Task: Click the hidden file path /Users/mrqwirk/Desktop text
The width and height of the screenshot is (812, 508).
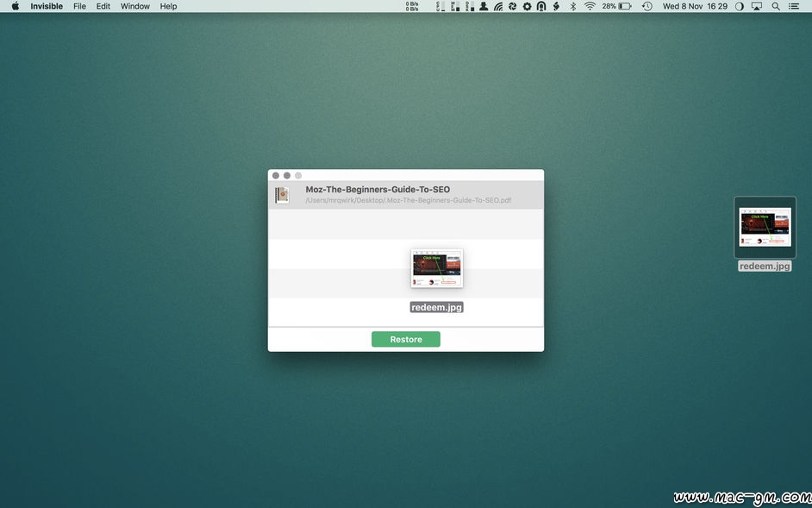Action: click(x=408, y=200)
